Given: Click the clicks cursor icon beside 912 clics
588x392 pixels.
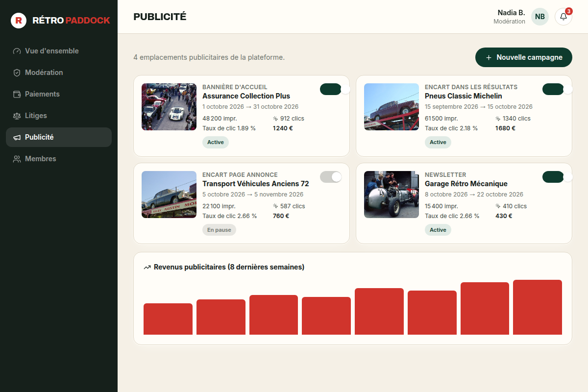Looking at the screenshot, I should click(275, 119).
